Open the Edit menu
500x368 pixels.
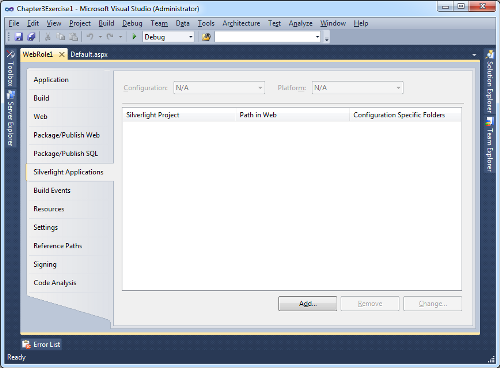click(33, 23)
